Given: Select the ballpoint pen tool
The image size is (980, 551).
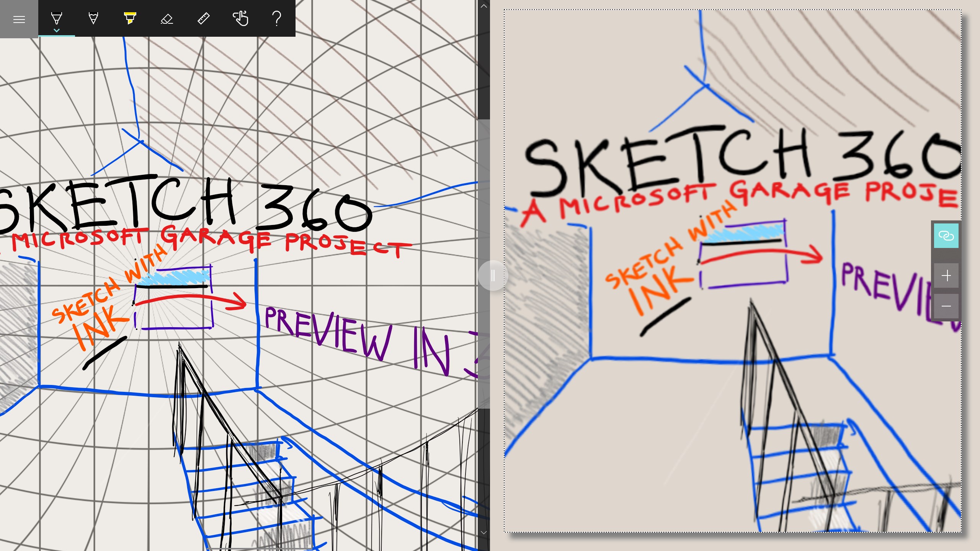Looking at the screenshot, I should (x=57, y=17).
